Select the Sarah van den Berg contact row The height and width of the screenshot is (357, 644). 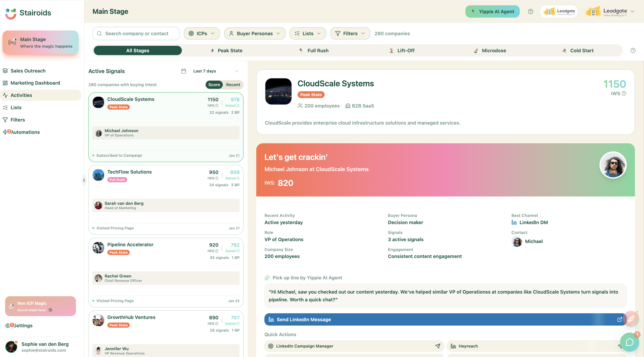click(x=166, y=205)
